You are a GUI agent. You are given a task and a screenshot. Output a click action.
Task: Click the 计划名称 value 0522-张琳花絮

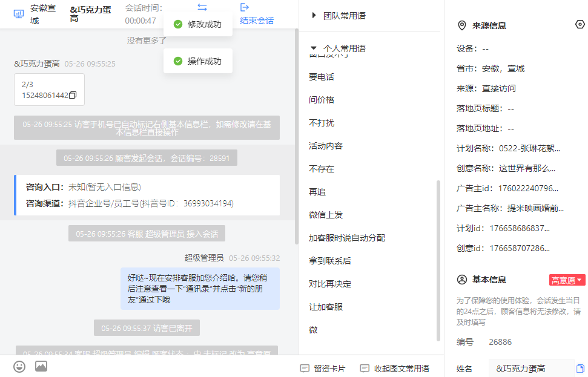pos(529,148)
